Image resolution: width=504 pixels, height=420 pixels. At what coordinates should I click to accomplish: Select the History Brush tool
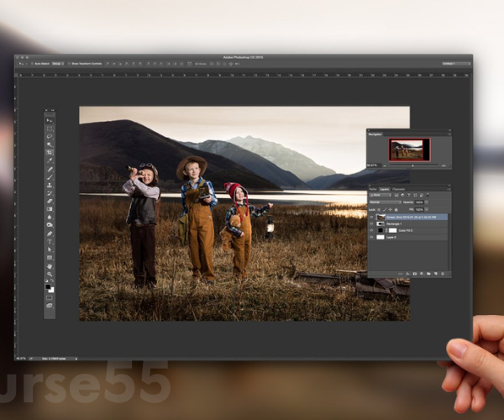pos(50,193)
